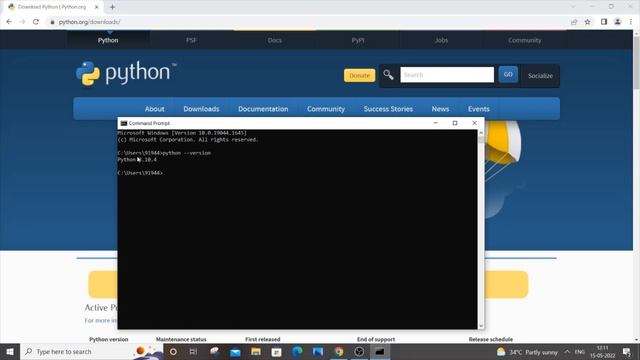The height and width of the screenshot is (360, 640).
Task: Show hidden system tray icons chevron
Action: [x=567, y=352]
